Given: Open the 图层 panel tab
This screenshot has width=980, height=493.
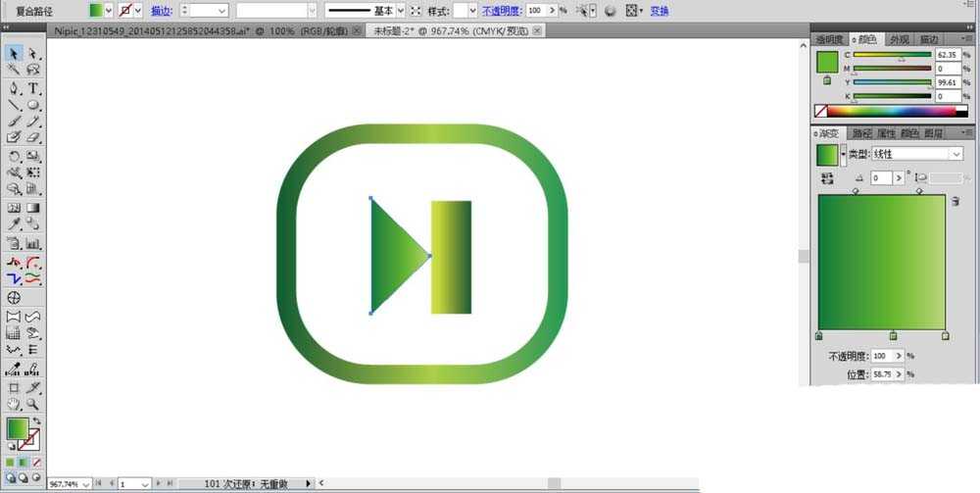Looking at the screenshot, I should pyautogui.click(x=933, y=133).
